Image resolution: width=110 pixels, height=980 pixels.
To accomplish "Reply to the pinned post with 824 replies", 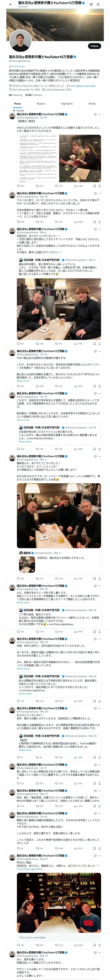I will [21, 186].
